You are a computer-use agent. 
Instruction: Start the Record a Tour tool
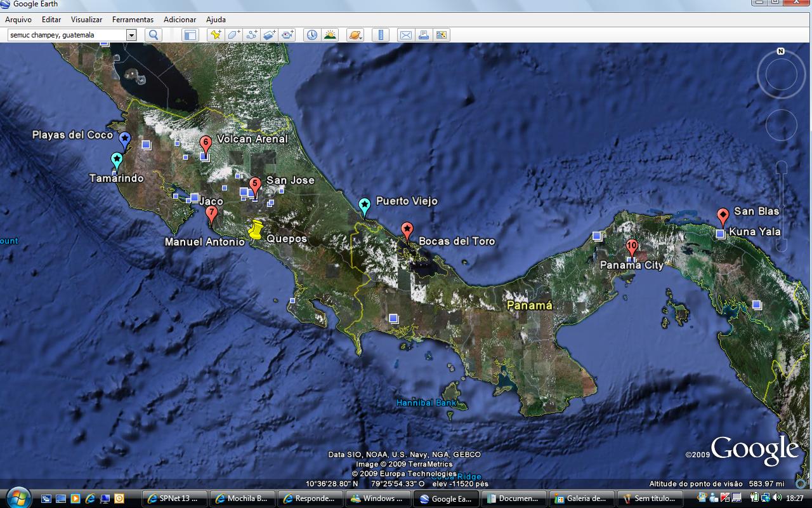point(288,35)
